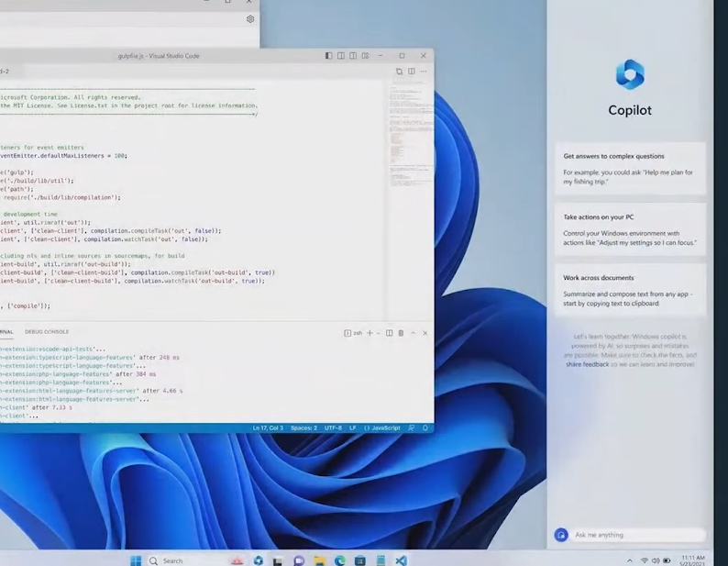The image size is (728, 566).
Task: Open 'Work across documents' card
Action: tap(630, 290)
